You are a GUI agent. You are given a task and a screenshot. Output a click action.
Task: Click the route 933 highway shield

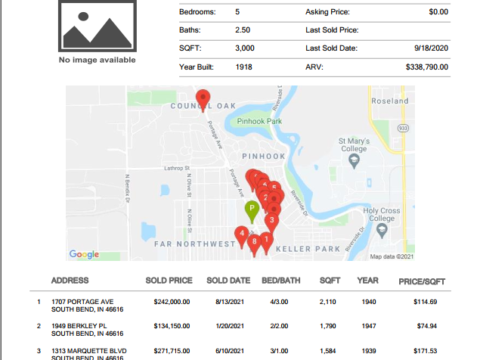click(403, 128)
